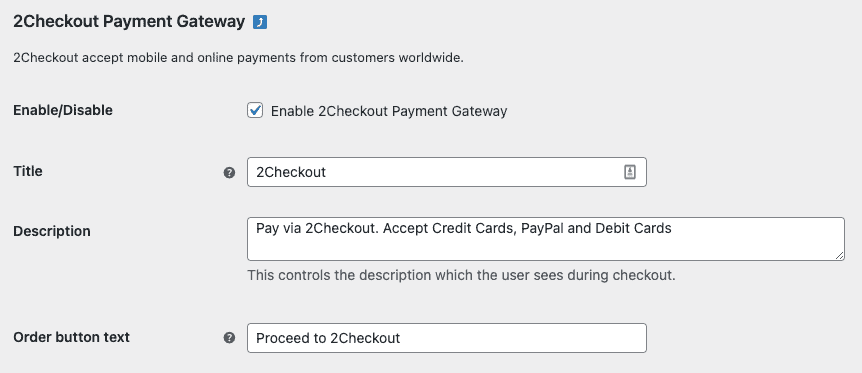Click the Enable/Disable row label
862x373 pixels.
[x=63, y=111]
